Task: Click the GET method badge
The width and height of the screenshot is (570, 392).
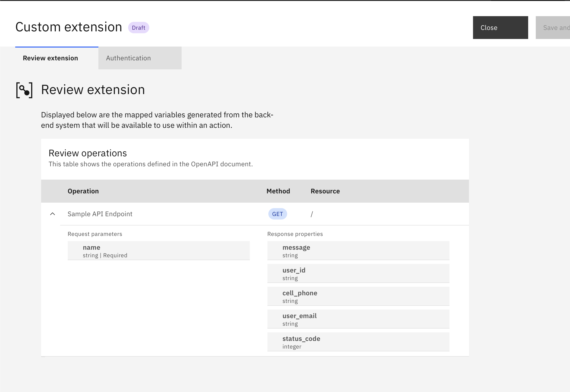Action: [x=277, y=214]
